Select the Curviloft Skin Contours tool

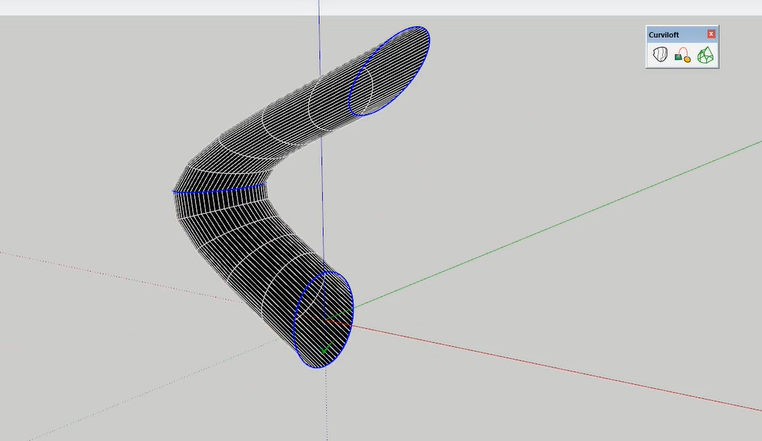706,55
